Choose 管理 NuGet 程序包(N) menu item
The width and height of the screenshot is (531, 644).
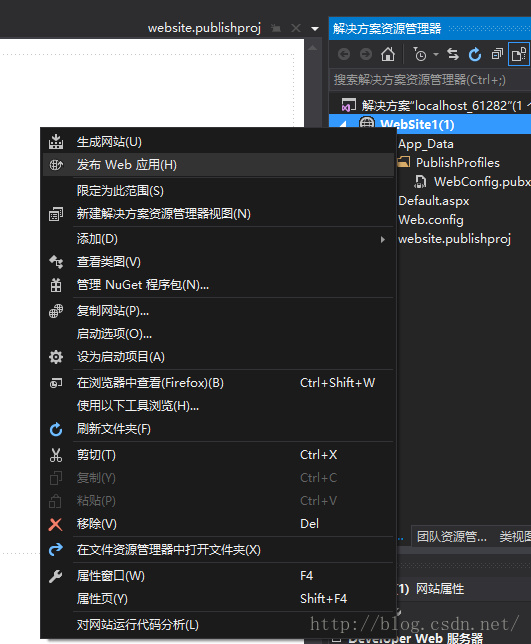218,285
